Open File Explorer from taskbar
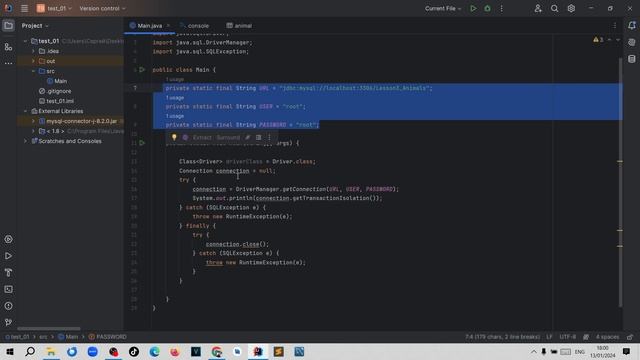This screenshot has width=640, height=360. tap(51, 351)
